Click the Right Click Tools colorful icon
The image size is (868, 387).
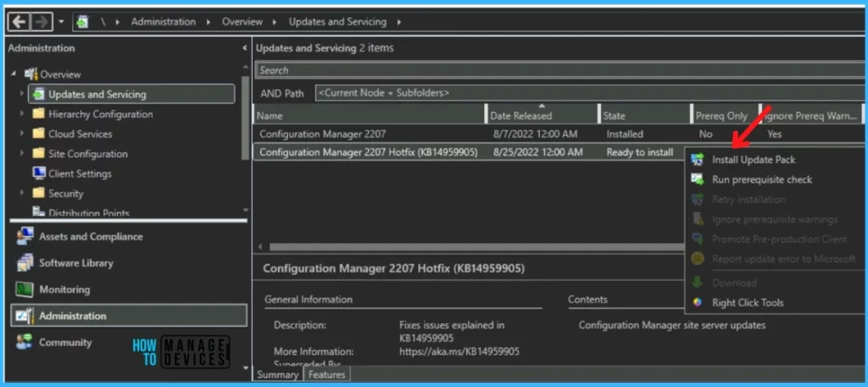[x=698, y=303]
